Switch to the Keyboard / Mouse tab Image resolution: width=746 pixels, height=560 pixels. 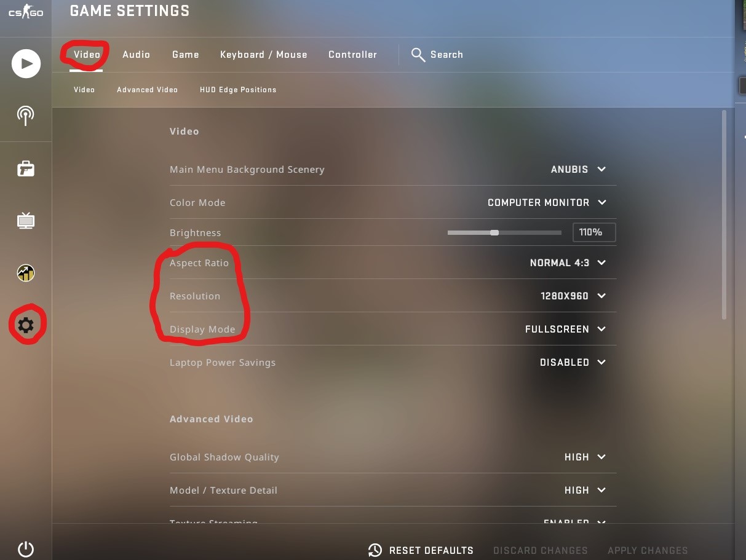[x=263, y=55]
